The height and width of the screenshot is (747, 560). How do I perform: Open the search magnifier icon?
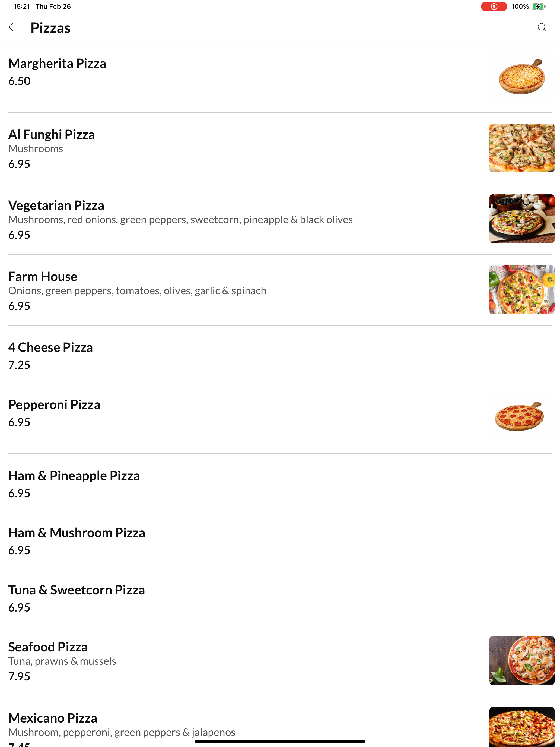point(542,27)
